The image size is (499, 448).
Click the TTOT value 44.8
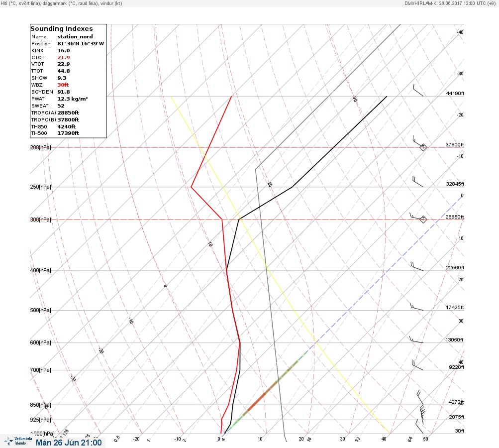pos(64,71)
